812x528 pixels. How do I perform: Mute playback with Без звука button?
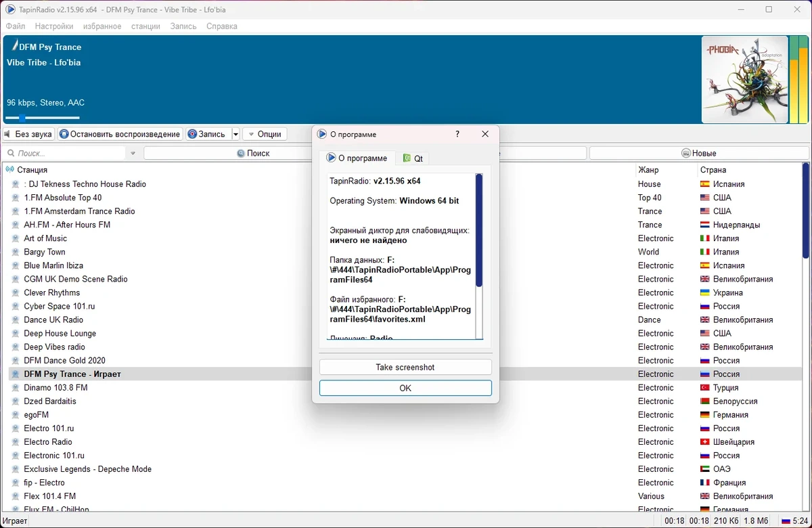point(29,134)
